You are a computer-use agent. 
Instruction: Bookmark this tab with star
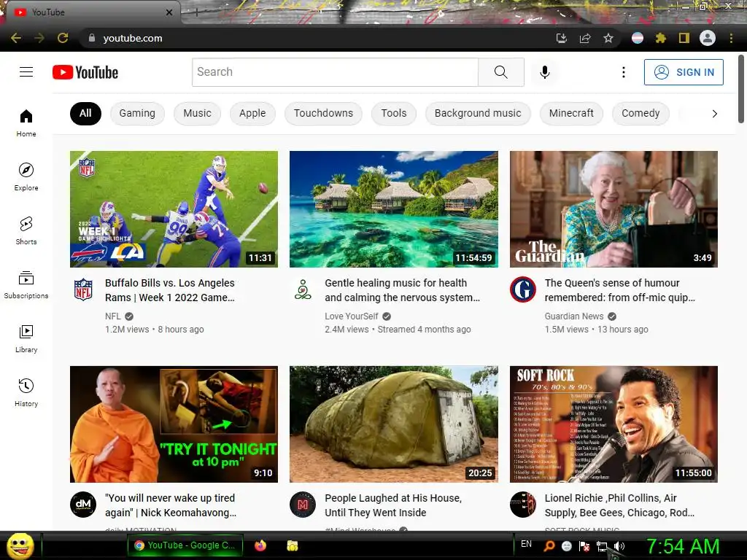tap(608, 38)
